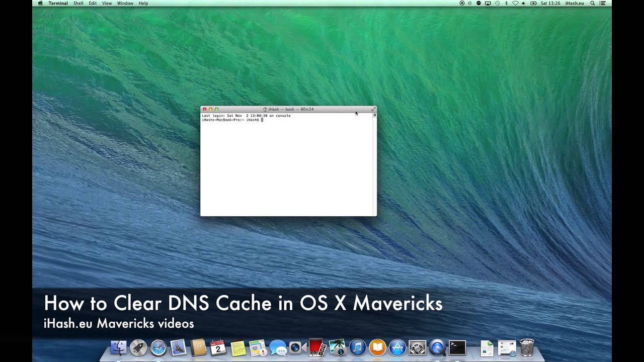Open the View menu
This screenshot has height=362, width=644.
point(107,3)
